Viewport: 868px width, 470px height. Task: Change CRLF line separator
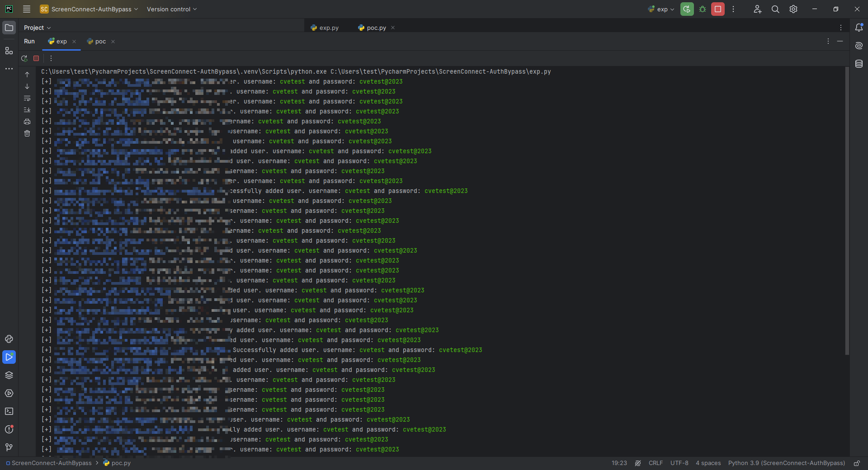pos(656,463)
